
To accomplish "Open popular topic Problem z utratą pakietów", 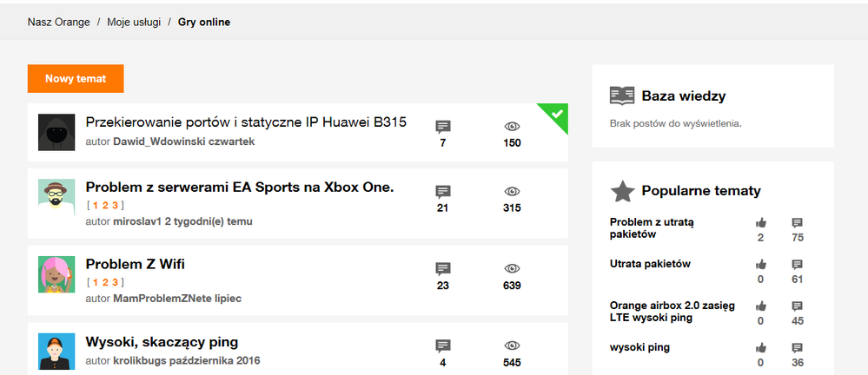I will [652, 227].
